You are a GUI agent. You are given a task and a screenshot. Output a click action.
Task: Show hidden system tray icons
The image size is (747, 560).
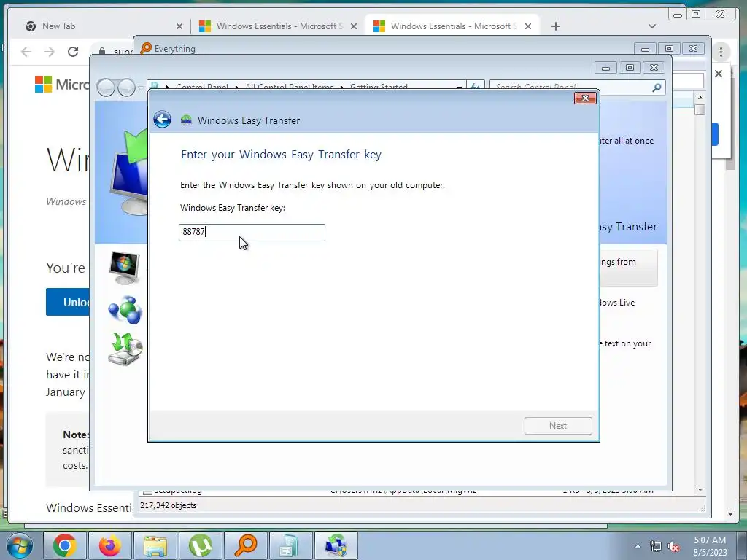coord(638,546)
